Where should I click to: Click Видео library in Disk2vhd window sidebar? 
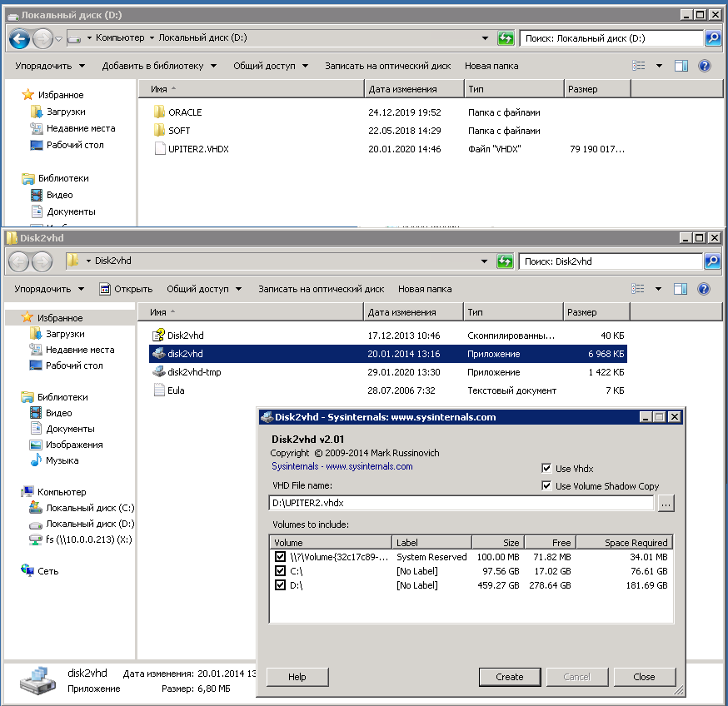click(x=51, y=413)
